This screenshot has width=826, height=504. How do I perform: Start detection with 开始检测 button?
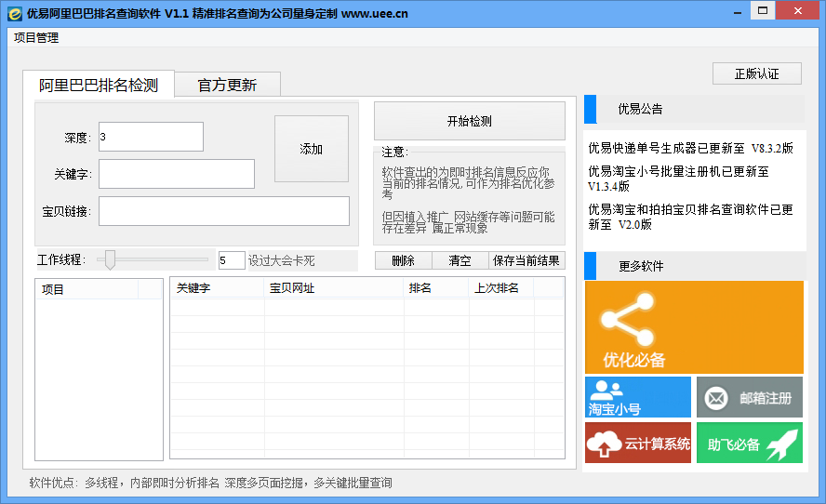[470, 121]
